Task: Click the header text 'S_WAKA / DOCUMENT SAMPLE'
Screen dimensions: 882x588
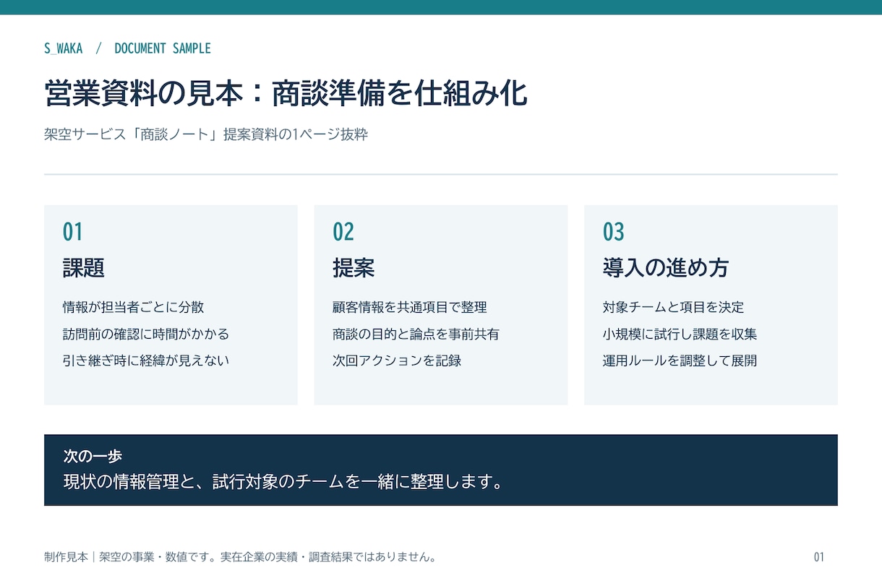Action: tap(127, 48)
